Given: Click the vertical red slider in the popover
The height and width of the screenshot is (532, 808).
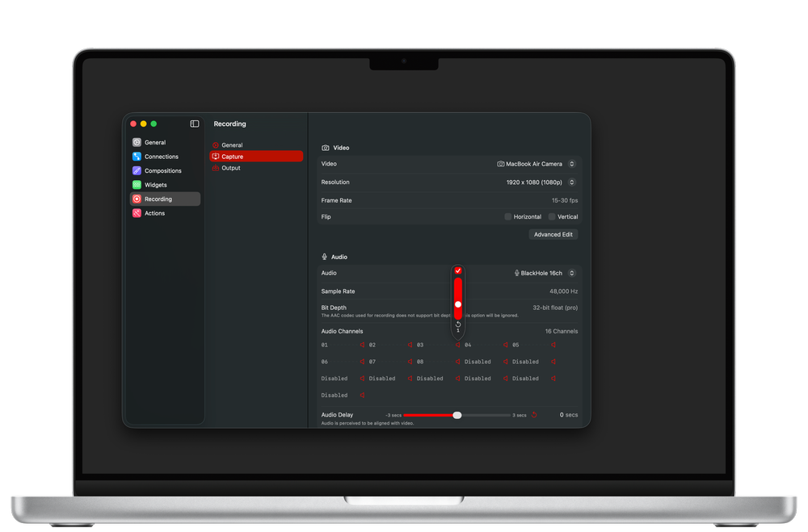Looking at the screenshot, I should 458,299.
